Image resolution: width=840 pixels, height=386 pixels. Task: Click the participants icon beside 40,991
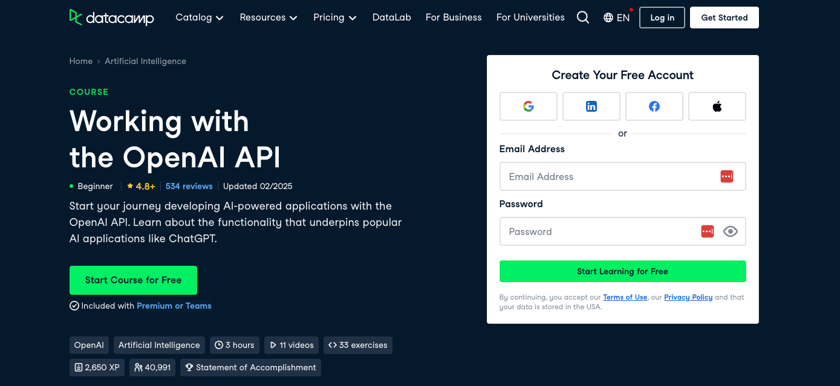(x=138, y=368)
